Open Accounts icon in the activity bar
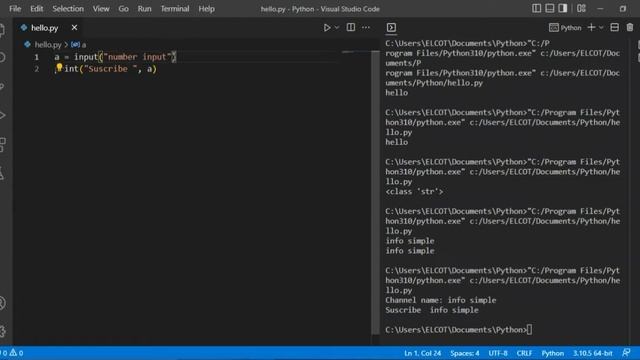The width and height of the screenshot is (640, 360). click(2, 303)
